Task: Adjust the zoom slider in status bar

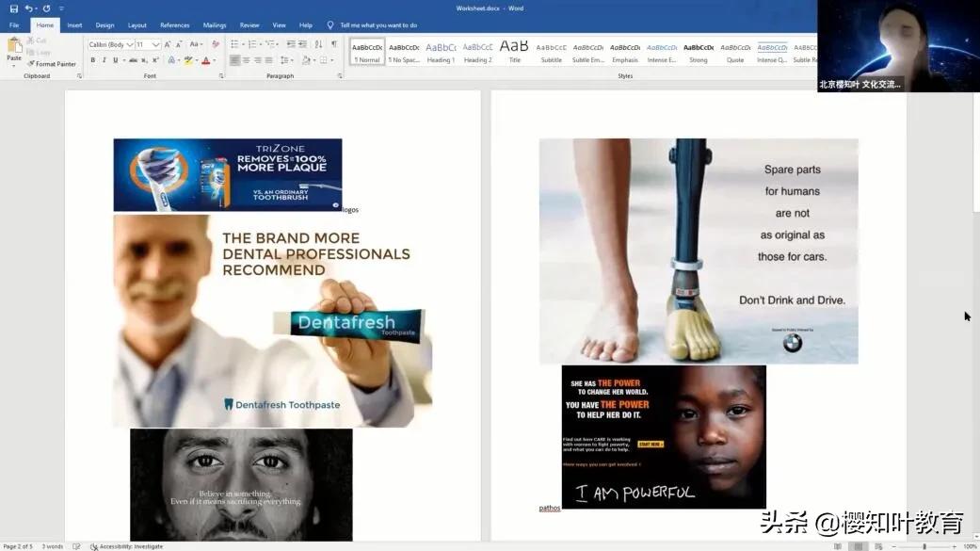Action: [924, 546]
